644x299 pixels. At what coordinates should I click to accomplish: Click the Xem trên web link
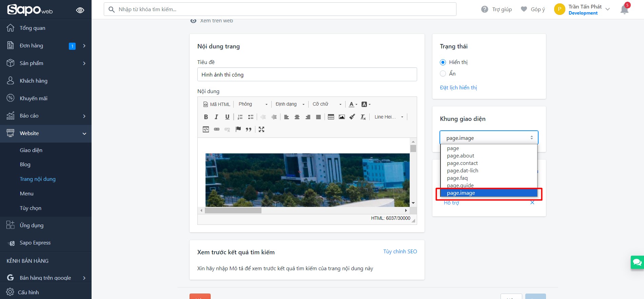[x=216, y=21]
